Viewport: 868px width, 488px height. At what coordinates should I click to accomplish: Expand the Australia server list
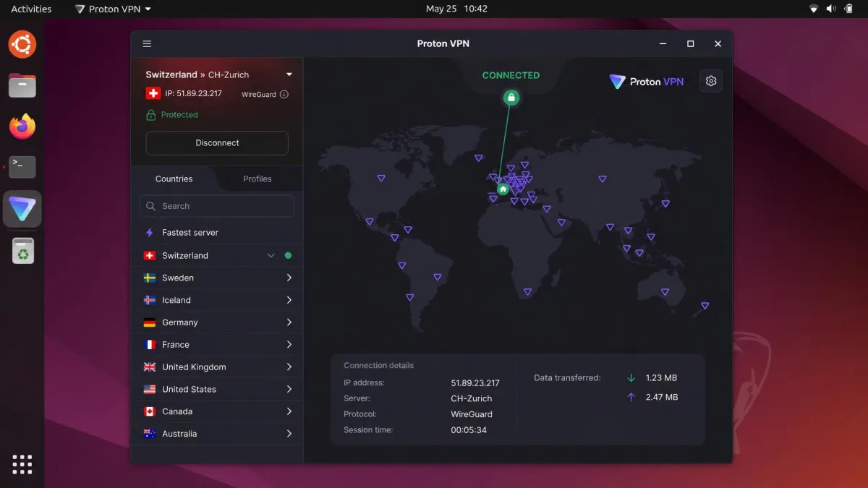[x=289, y=434]
